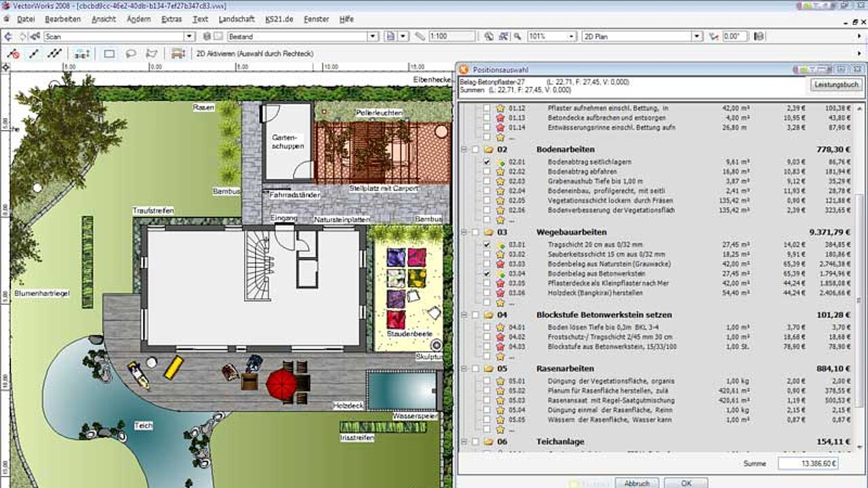Select the rectangle selection mode icon
The width and height of the screenshot is (868, 488).
pyautogui.click(x=109, y=54)
